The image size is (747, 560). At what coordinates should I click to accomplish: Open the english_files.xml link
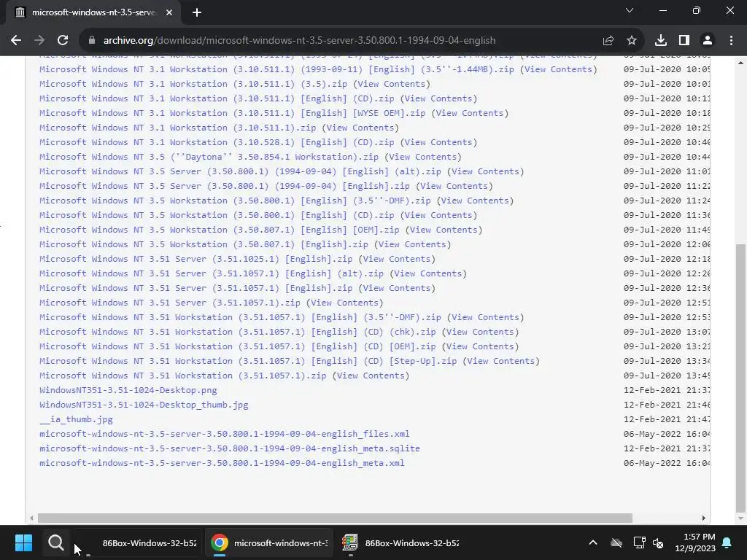click(225, 434)
